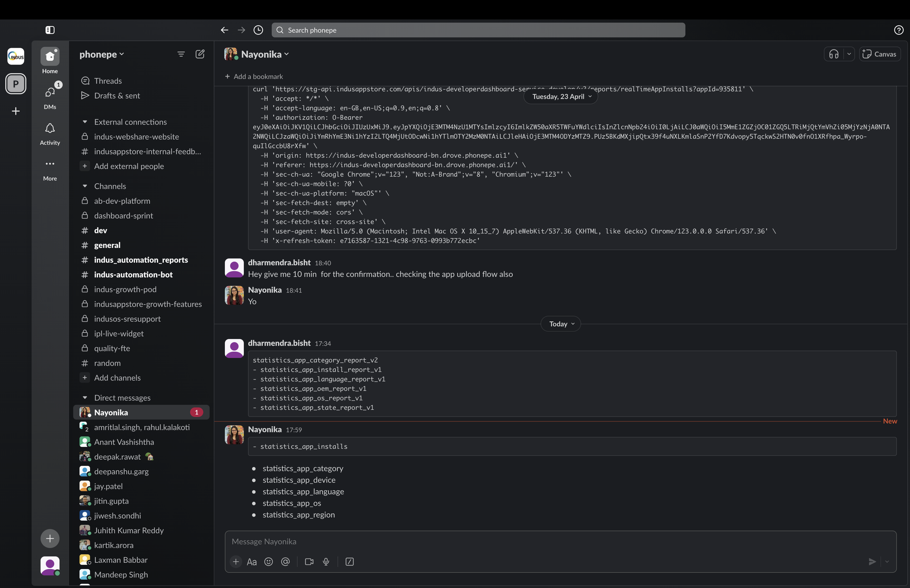Open the random channel
Image resolution: width=910 pixels, height=588 pixels.
coord(141,363)
